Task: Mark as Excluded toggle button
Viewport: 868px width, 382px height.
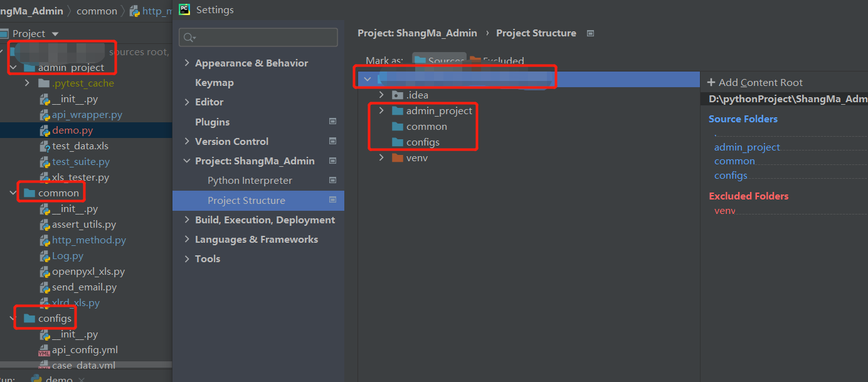Action: click(x=496, y=61)
